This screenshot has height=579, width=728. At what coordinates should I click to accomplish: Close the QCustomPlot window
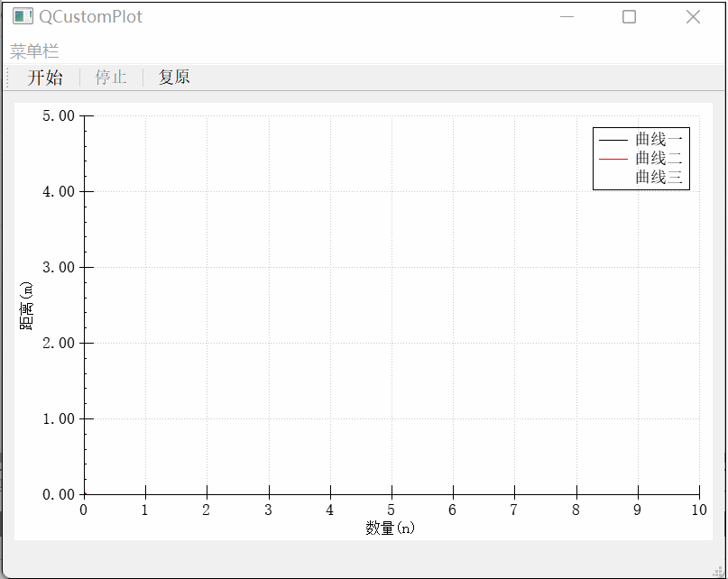(693, 17)
